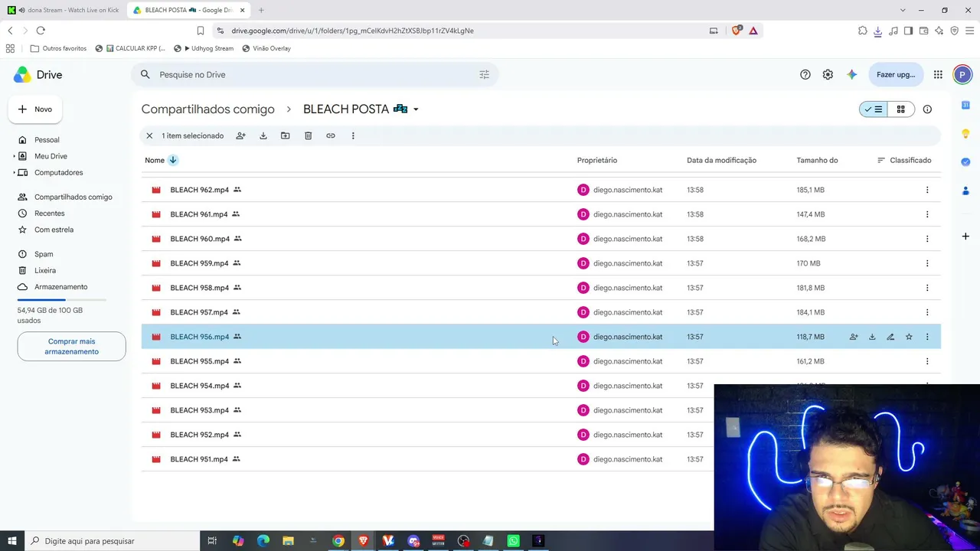Bookmark this page in the address bar

click(201, 31)
